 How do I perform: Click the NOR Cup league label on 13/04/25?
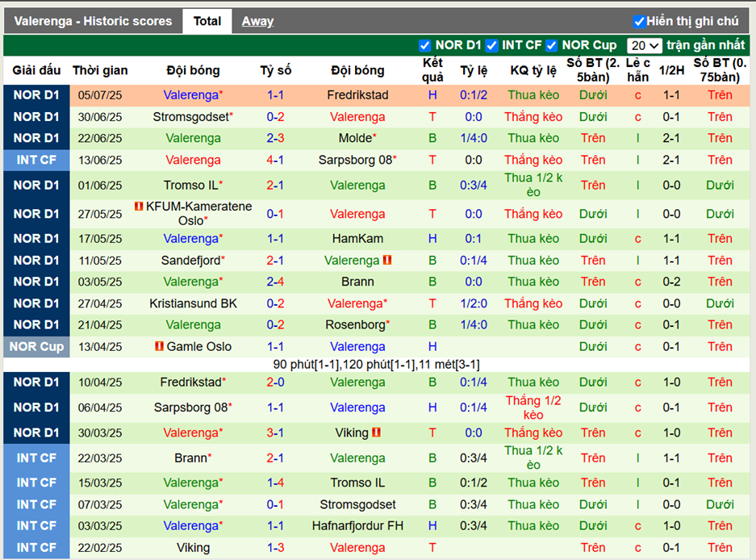click(36, 346)
